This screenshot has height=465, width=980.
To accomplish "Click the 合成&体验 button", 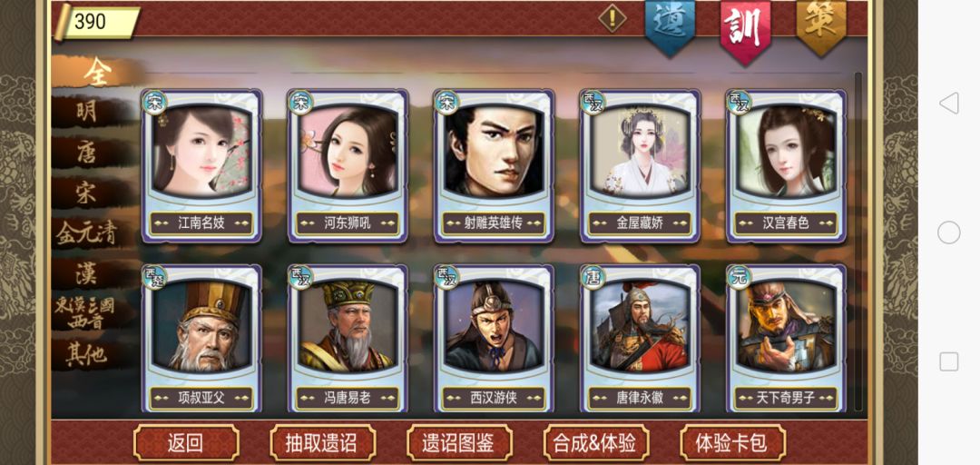I will [x=595, y=442].
